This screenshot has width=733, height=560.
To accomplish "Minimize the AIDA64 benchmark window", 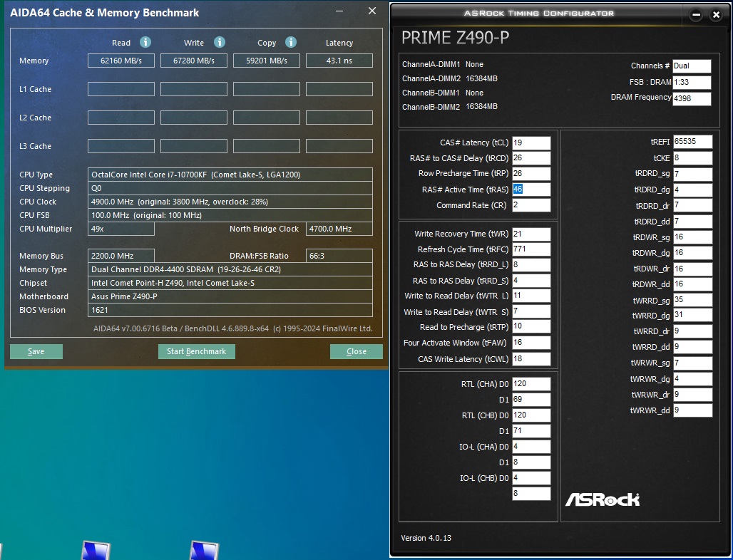I will pos(340,11).
